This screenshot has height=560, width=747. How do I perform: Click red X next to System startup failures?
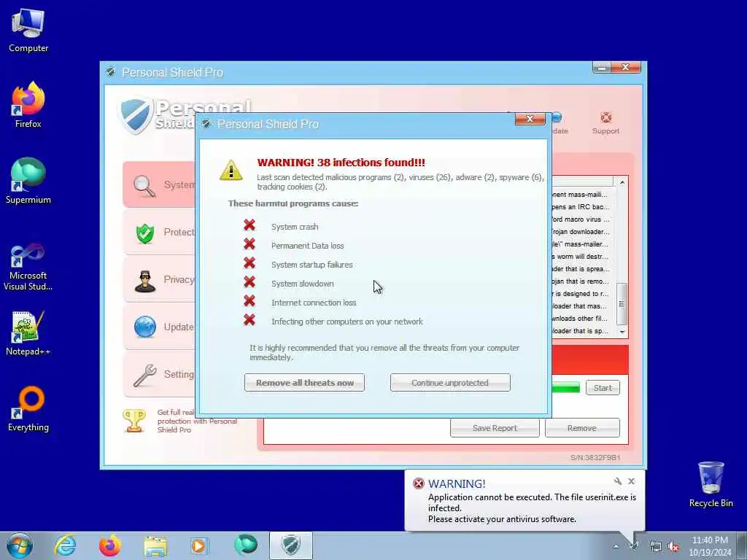[249, 262]
